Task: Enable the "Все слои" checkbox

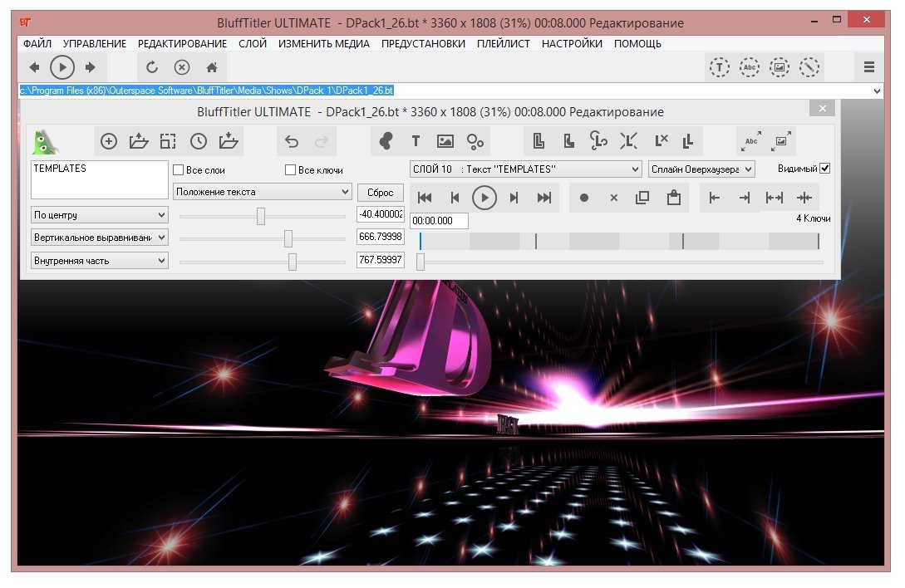Action: coord(178,170)
